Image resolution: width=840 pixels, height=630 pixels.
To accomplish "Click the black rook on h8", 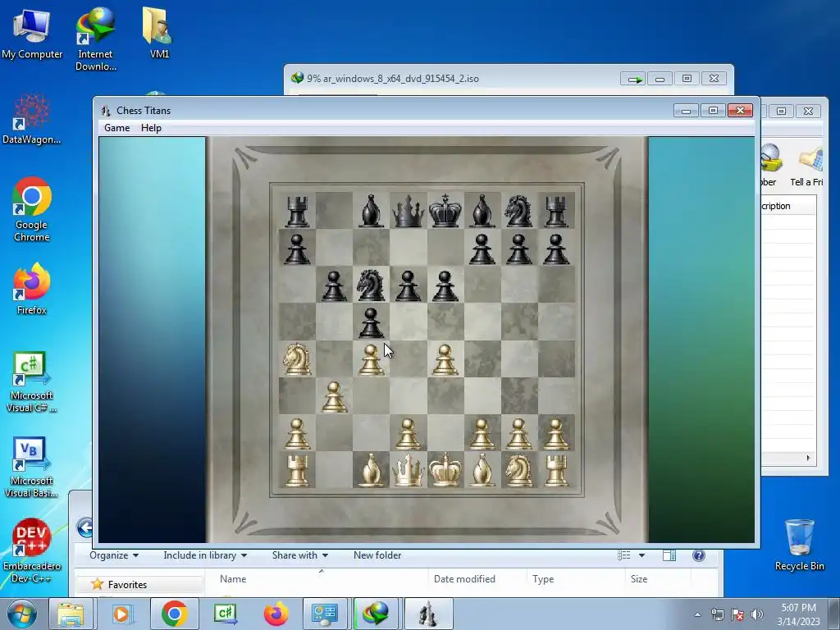I will click(x=555, y=211).
